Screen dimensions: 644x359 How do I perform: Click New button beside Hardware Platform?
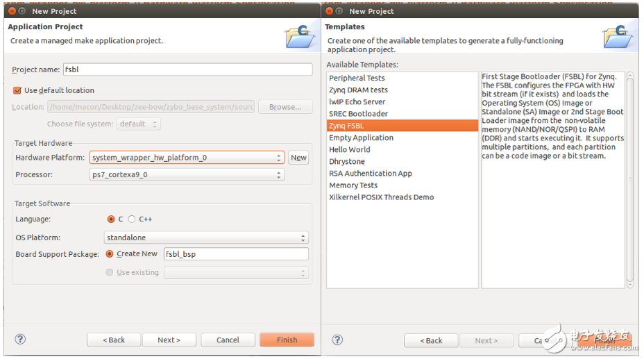(298, 158)
